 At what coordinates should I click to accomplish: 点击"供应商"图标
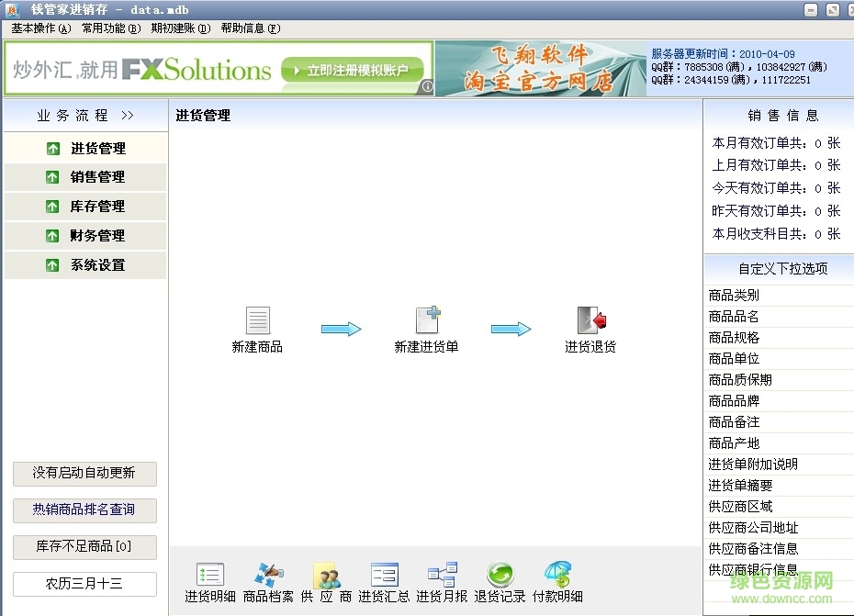click(327, 577)
